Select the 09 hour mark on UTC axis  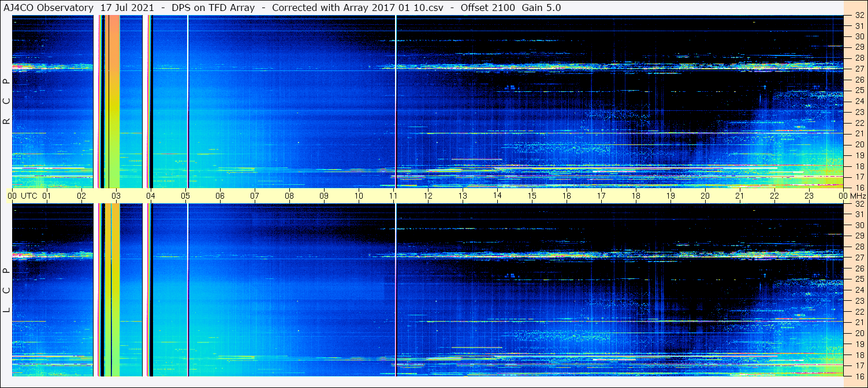(324, 196)
